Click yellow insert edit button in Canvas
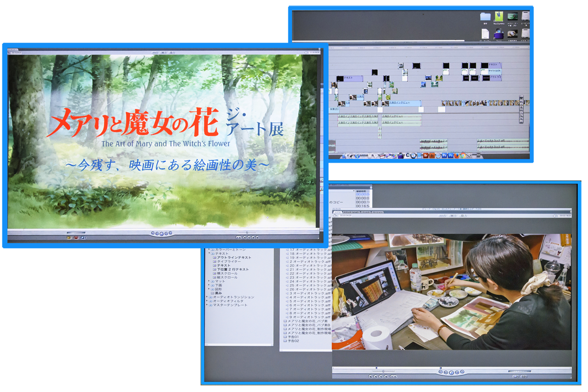Image resolution: width=588 pixels, height=392 pixels. (69, 238)
